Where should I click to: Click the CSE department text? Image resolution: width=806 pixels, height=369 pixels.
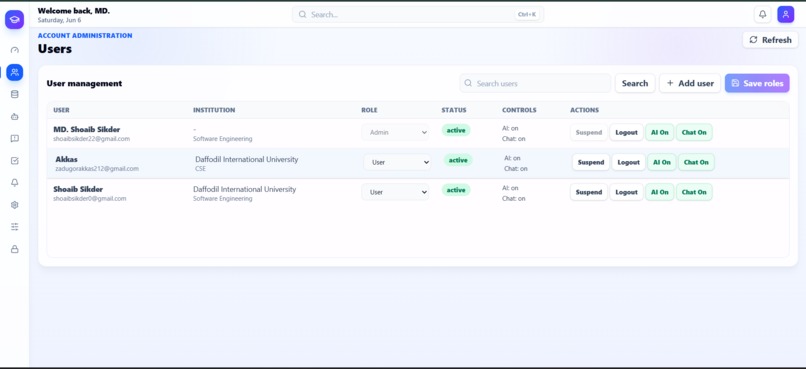[200, 169]
